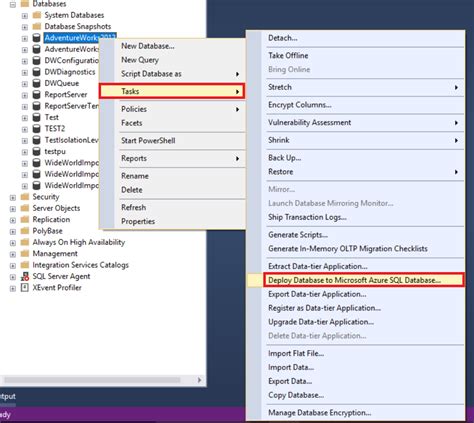This screenshot has height=423, width=474.
Task: Select Generate Scripts option
Action: (x=355, y=235)
